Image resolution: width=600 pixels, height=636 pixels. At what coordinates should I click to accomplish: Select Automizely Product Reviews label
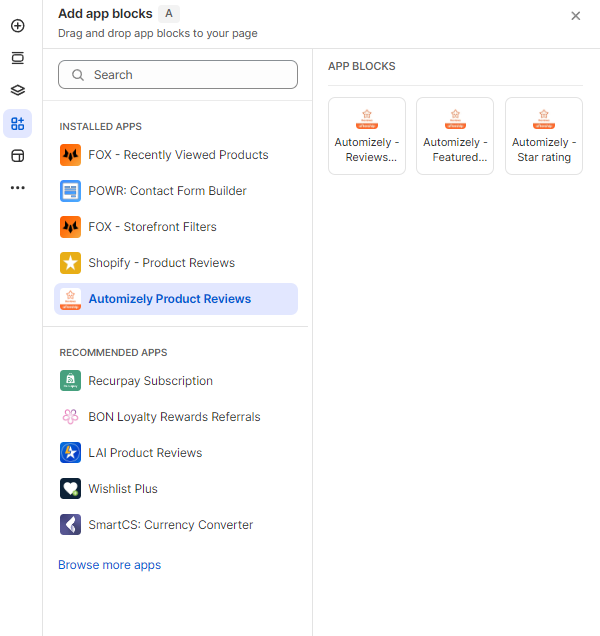pyautogui.click(x=170, y=299)
